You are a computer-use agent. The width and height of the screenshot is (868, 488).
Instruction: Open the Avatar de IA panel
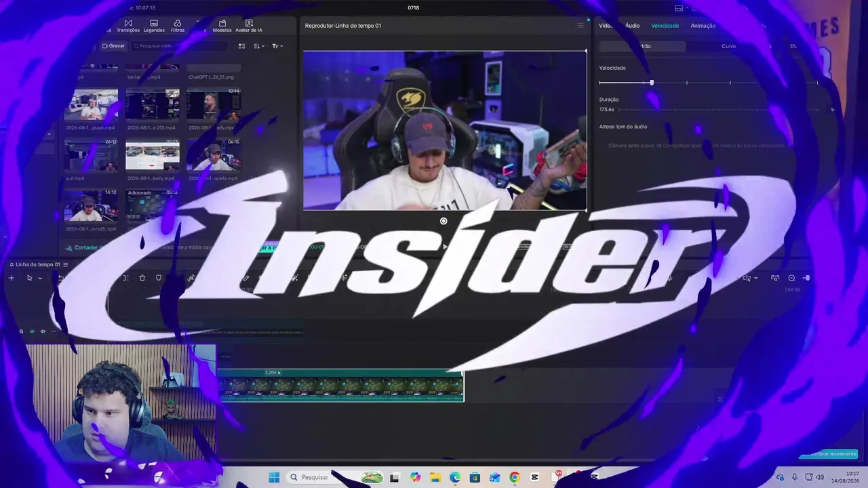point(249,26)
